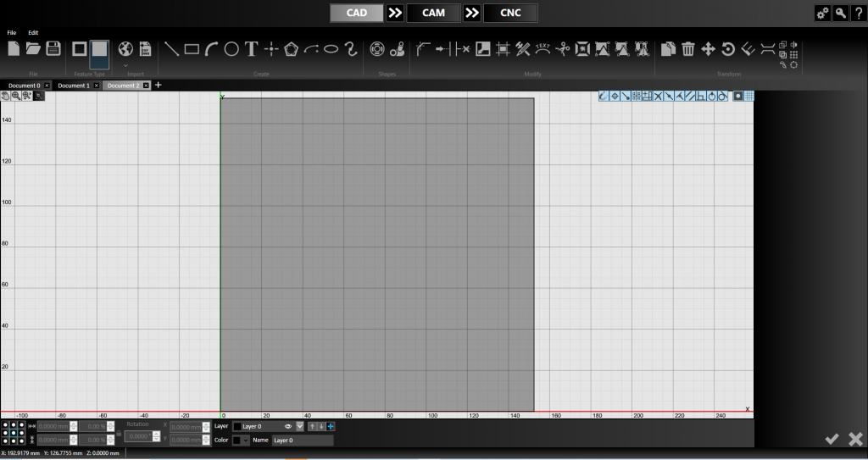Click the Rotate circular arrow tool
The image size is (868, 460).
click(x=728, y=49)
